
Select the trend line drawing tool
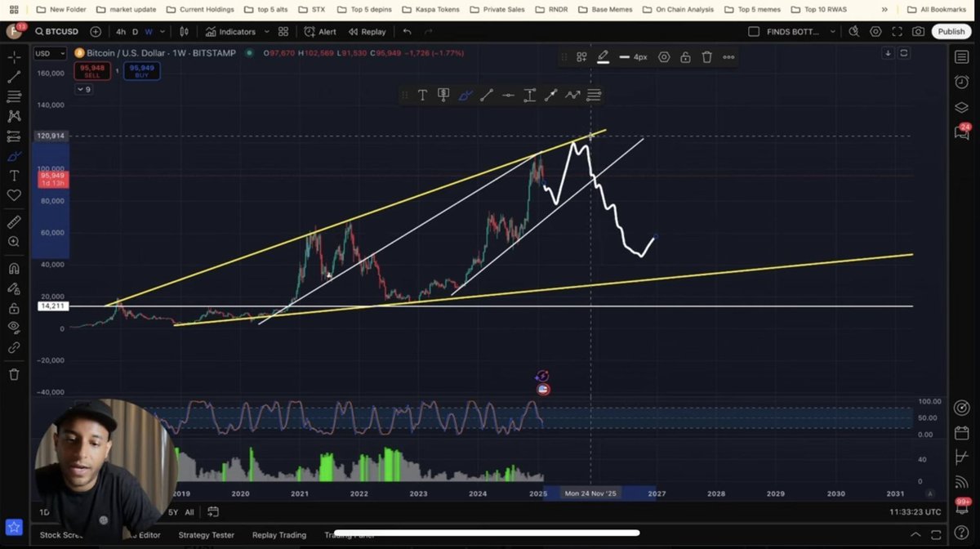[x=14, y=77]
